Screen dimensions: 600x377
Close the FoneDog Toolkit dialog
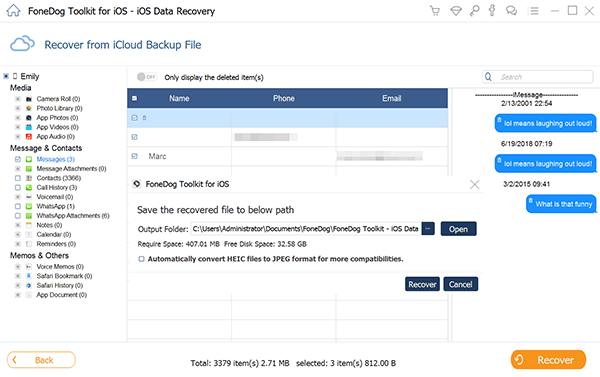(474, 184)
